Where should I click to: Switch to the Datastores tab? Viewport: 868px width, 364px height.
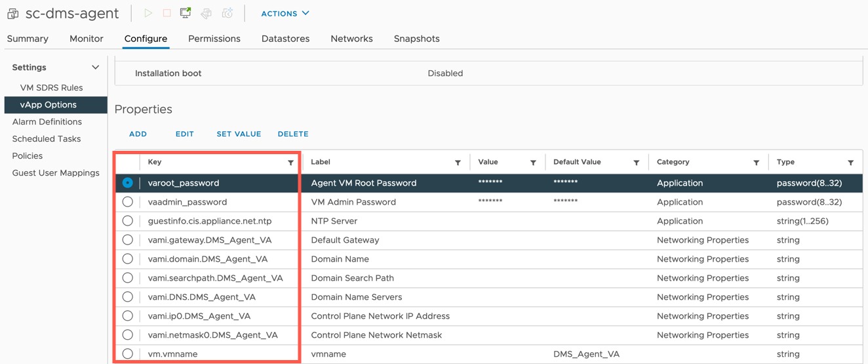285,39
